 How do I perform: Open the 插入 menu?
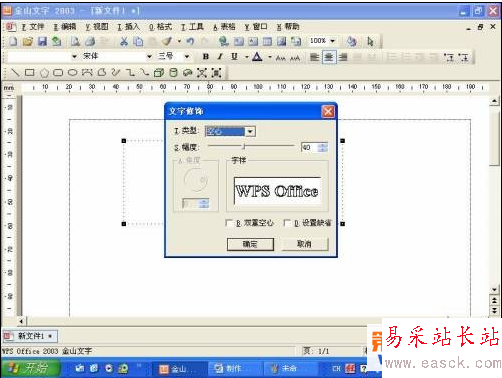click(128, 27)
